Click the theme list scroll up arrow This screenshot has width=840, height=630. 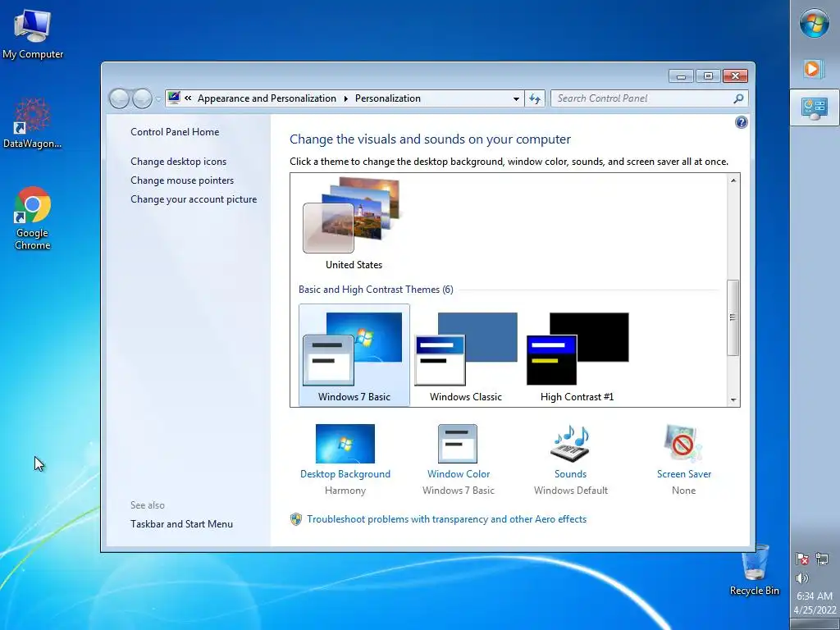pos(733,180)
